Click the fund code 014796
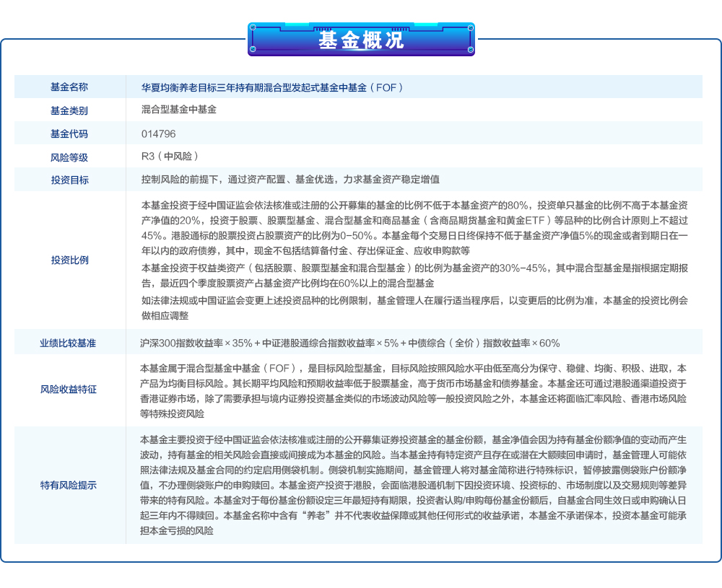 (158, 134)
